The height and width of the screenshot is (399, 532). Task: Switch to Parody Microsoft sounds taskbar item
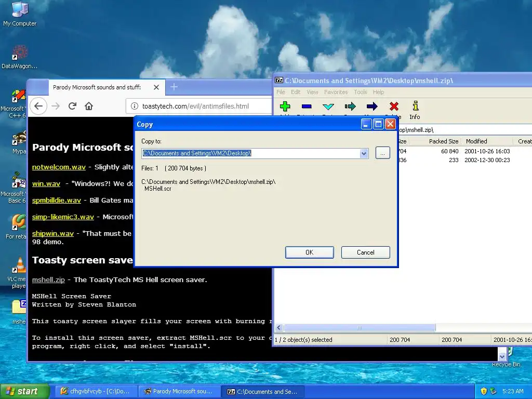pyautogui.click(x=179, y=391)
